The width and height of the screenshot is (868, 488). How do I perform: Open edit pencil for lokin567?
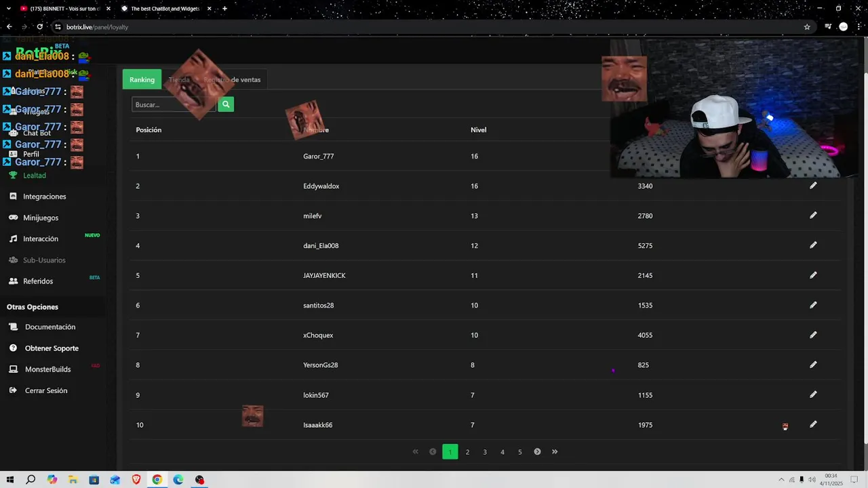click(813, 394)
